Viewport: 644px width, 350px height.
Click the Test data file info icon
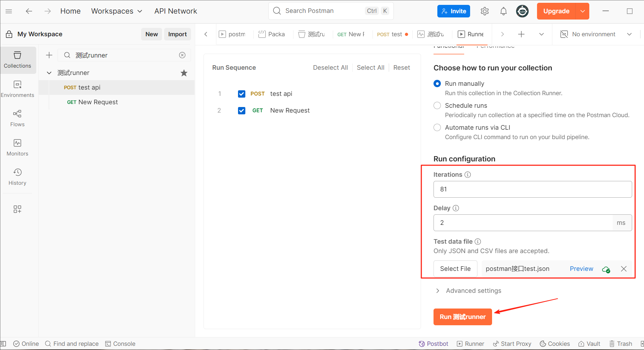pyautogui.click(x=478, y=242)
